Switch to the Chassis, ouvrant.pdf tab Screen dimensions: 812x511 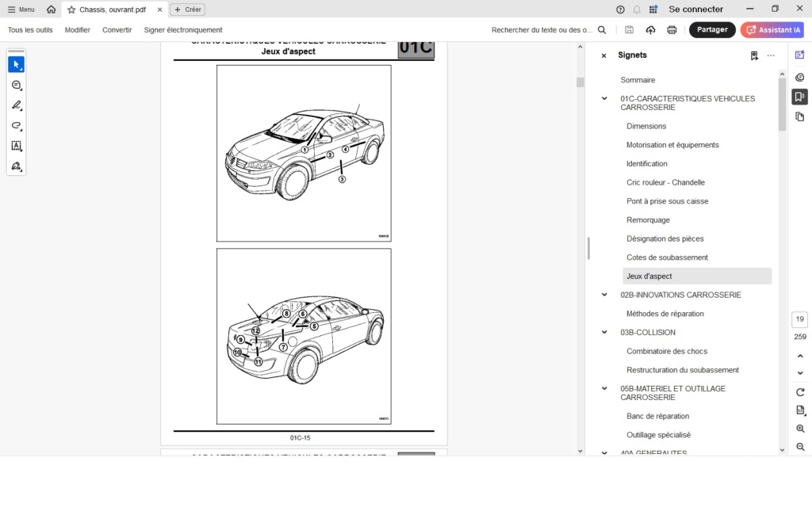[x=113, y=10]
